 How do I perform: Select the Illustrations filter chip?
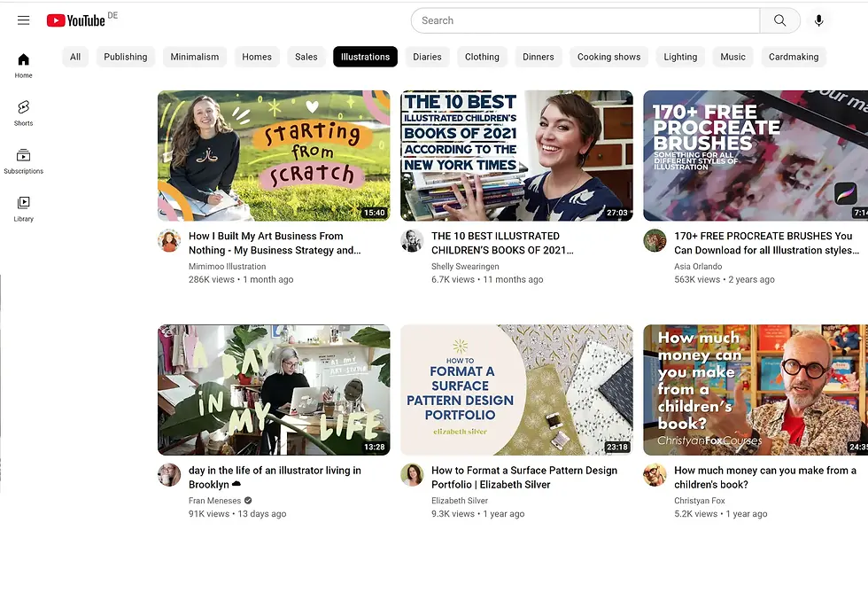point(365,57)
